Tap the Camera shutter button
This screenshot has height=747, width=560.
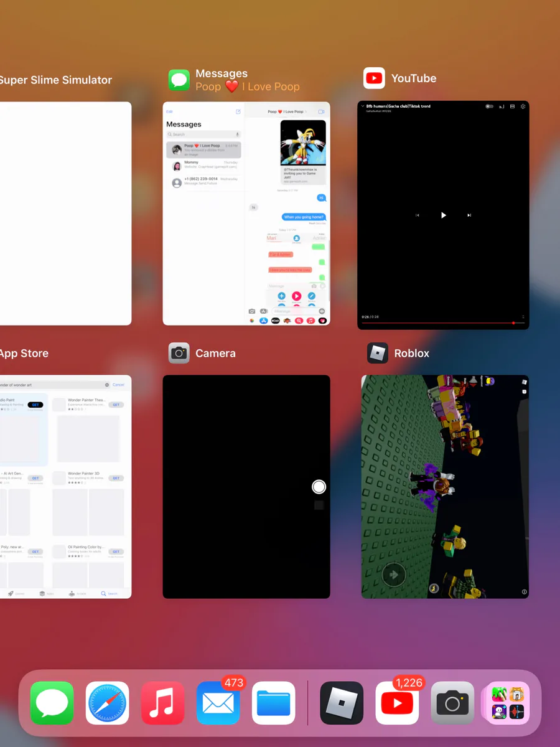coord(319,487)
